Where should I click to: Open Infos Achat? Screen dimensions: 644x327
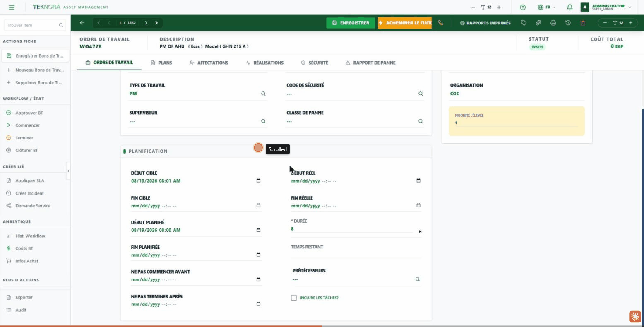point(35,261)
